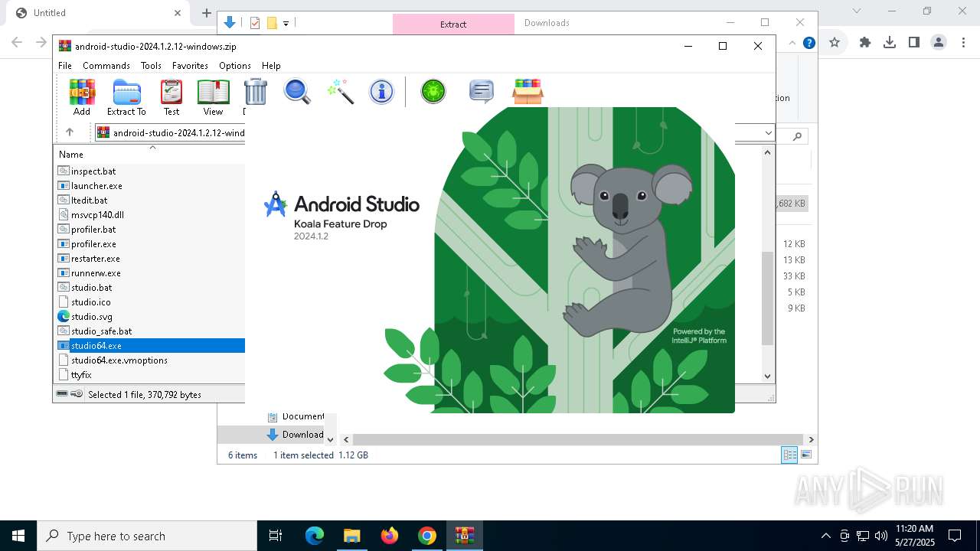980x551 pixels.
Task: Open Chrome downloads tray icon
Action: [x=890, y=43]
